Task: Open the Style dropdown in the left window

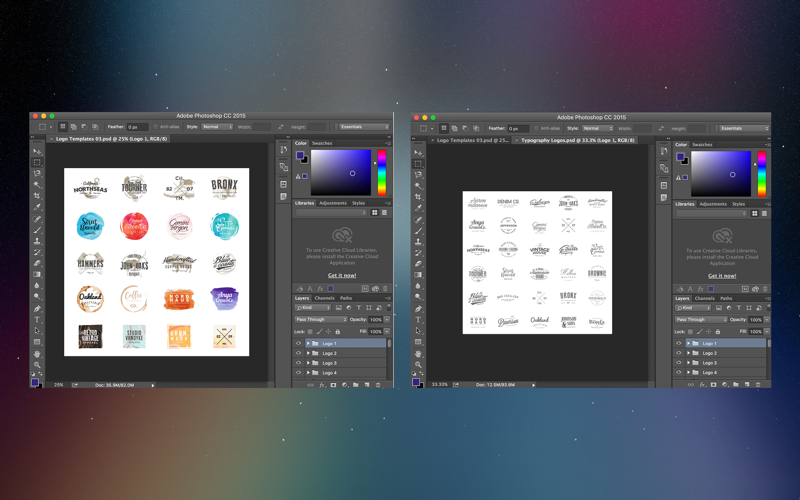Action: 217,127
